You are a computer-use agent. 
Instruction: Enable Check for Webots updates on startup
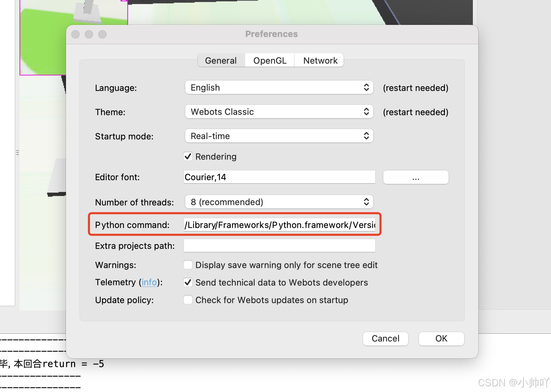tap(188, 300)
